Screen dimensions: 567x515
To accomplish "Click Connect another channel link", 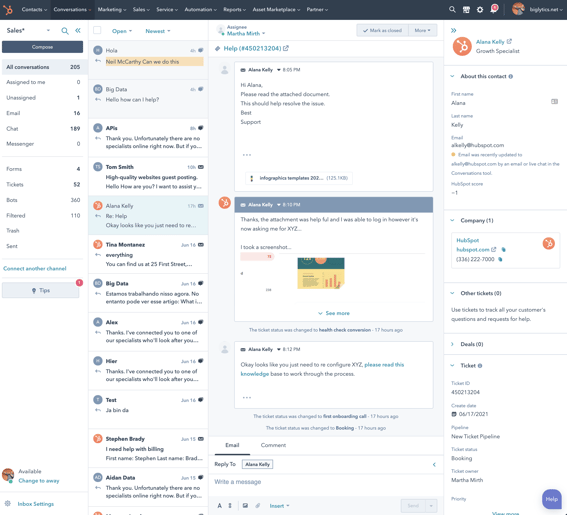I will (35, 268).
